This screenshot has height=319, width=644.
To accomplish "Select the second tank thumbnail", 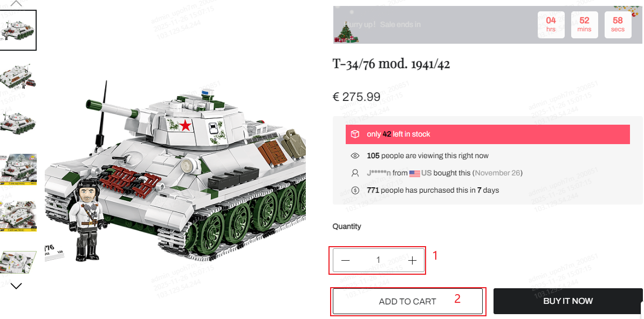I will [x=18, y=76].
